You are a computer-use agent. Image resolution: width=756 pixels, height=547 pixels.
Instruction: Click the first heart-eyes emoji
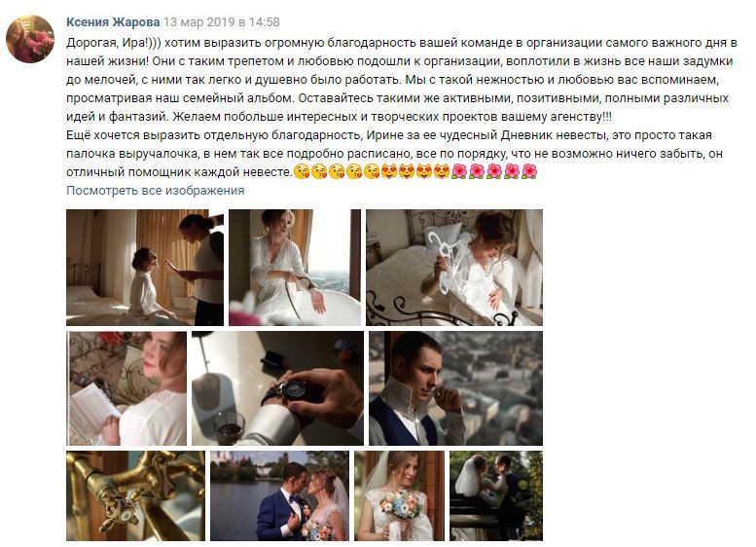point(389,171)
